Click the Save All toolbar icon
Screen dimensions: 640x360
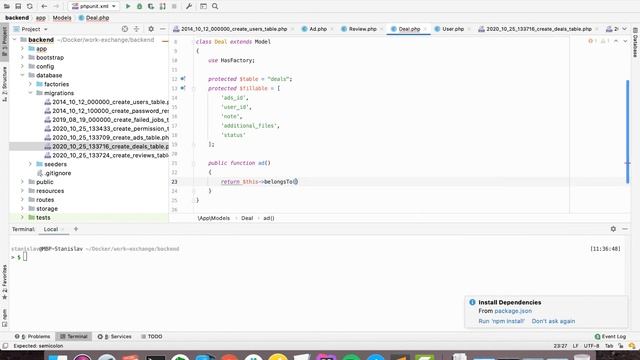coord(18,7)
